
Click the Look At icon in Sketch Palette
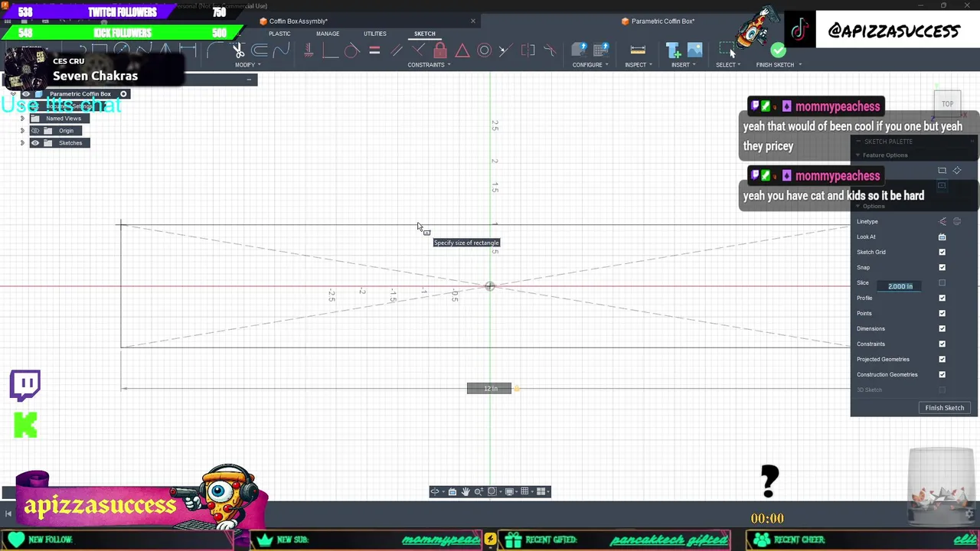[x=942, y=237]
